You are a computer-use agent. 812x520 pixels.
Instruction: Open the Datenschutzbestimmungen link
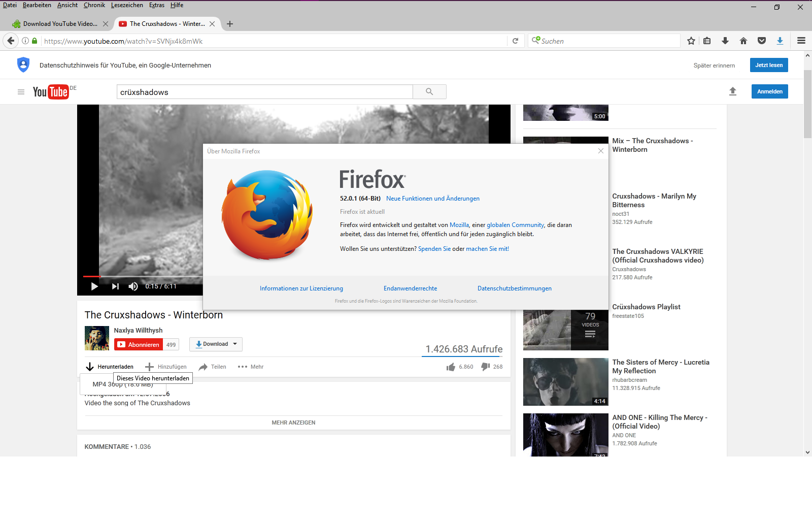(515, 288)
